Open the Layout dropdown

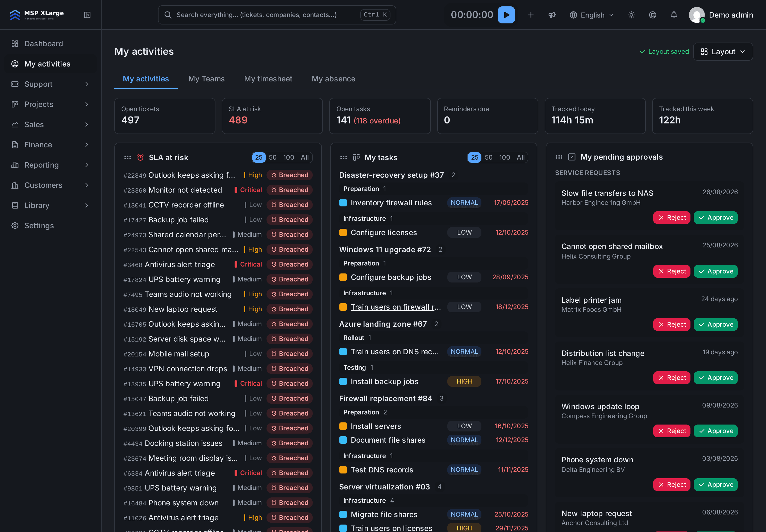coord(723,52)
